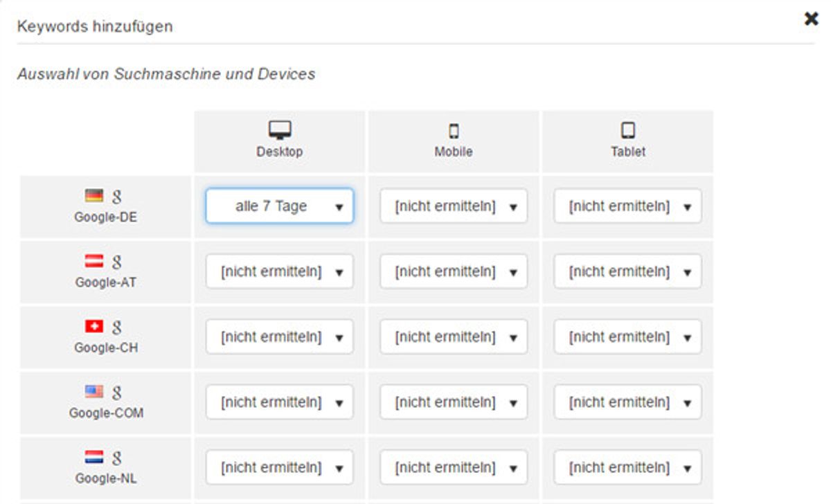Open Google-NL Mobile dropdown
831x504 pixels.
pyautogui.click(x=454, y=467)
